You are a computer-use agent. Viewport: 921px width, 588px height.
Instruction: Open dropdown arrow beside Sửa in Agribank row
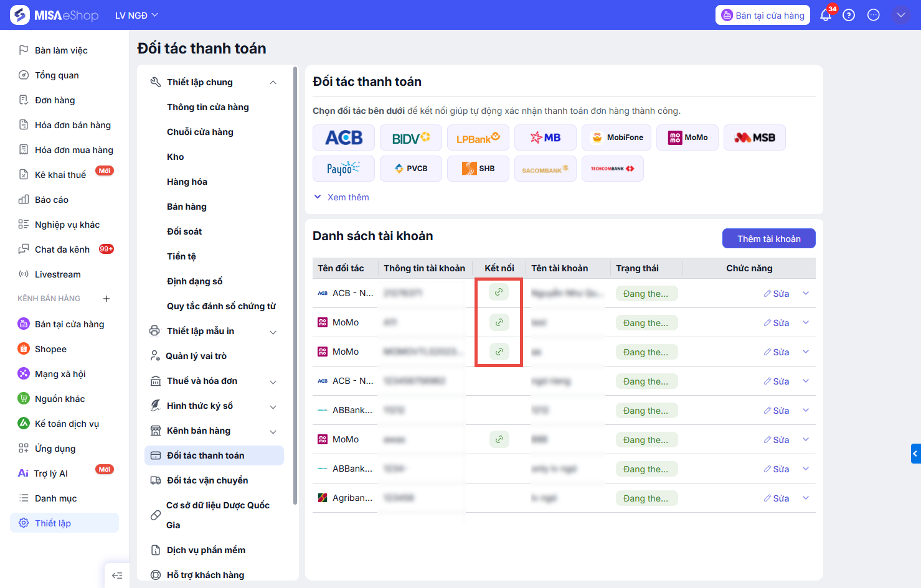point(806,498)
